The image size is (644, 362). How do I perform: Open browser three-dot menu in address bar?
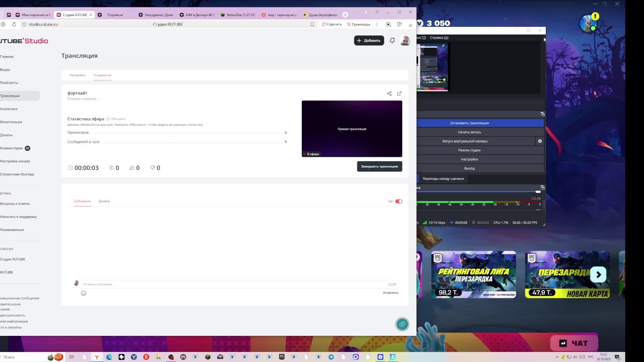coord(377,24)
